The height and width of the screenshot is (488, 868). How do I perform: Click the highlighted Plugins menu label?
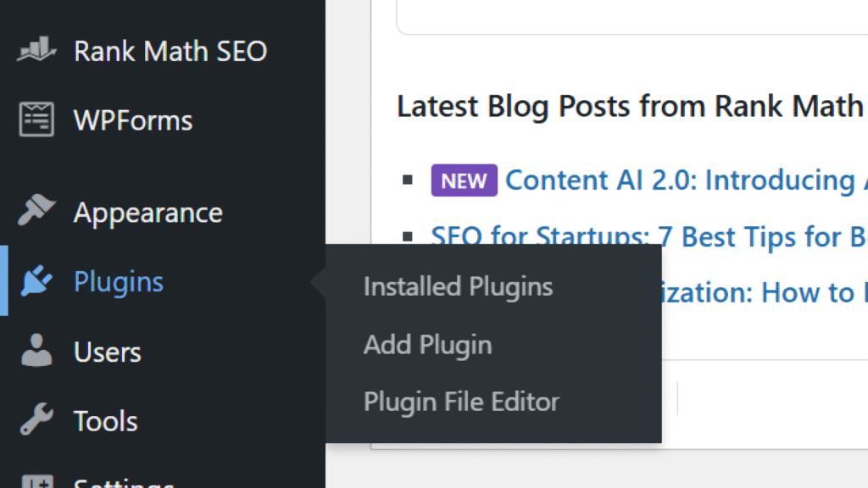click(119, 282)
